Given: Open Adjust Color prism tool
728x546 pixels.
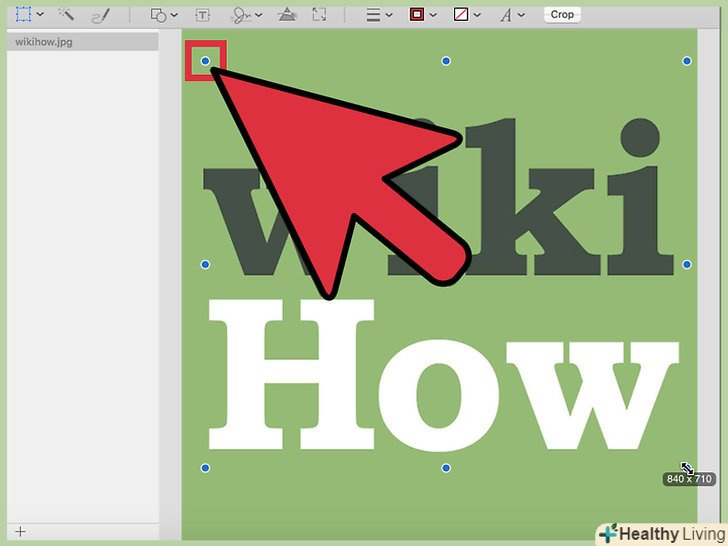Looking at the screenshot, I should pos(287,15).
